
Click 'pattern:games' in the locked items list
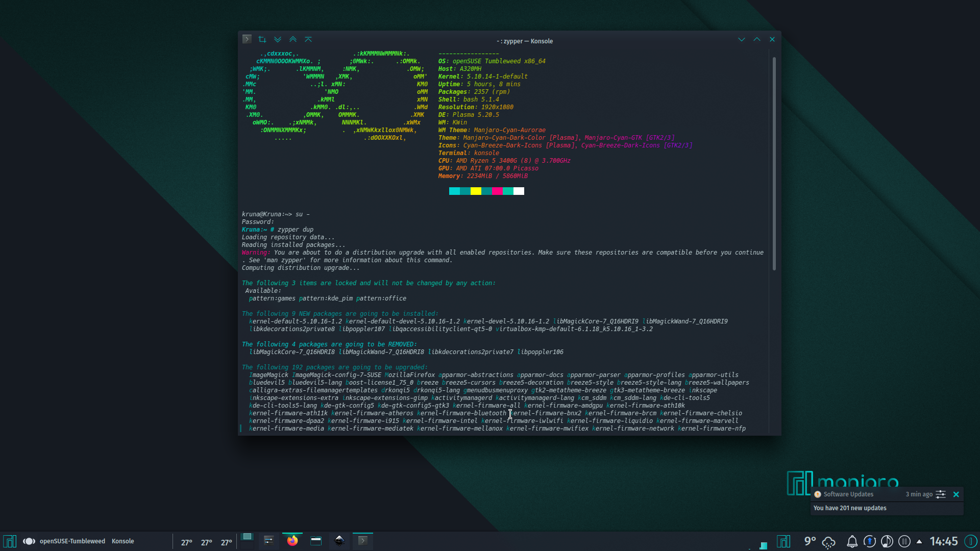click(272, 298)
